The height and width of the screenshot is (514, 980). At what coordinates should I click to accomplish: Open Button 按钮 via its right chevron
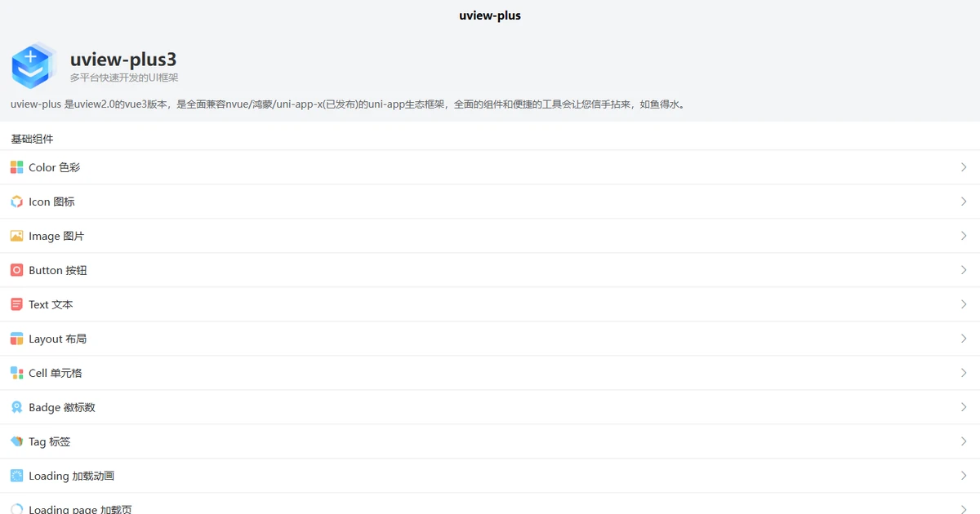tap(964, 270)
